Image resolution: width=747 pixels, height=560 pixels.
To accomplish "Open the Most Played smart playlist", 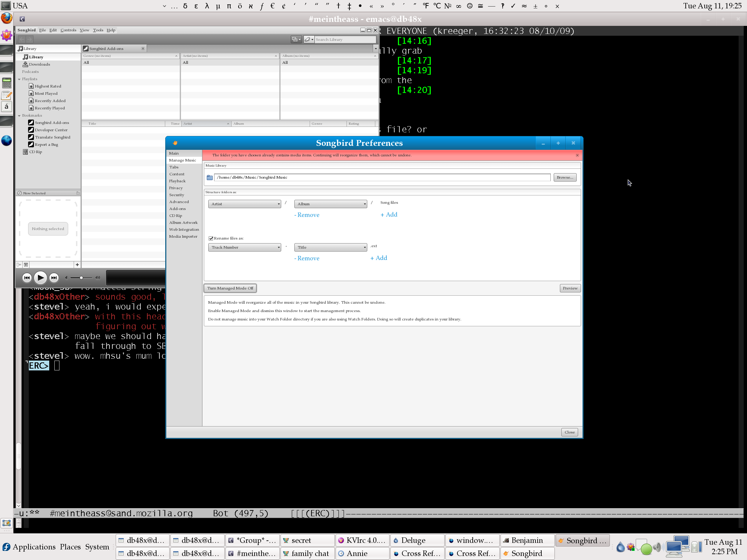I will 43,93.
